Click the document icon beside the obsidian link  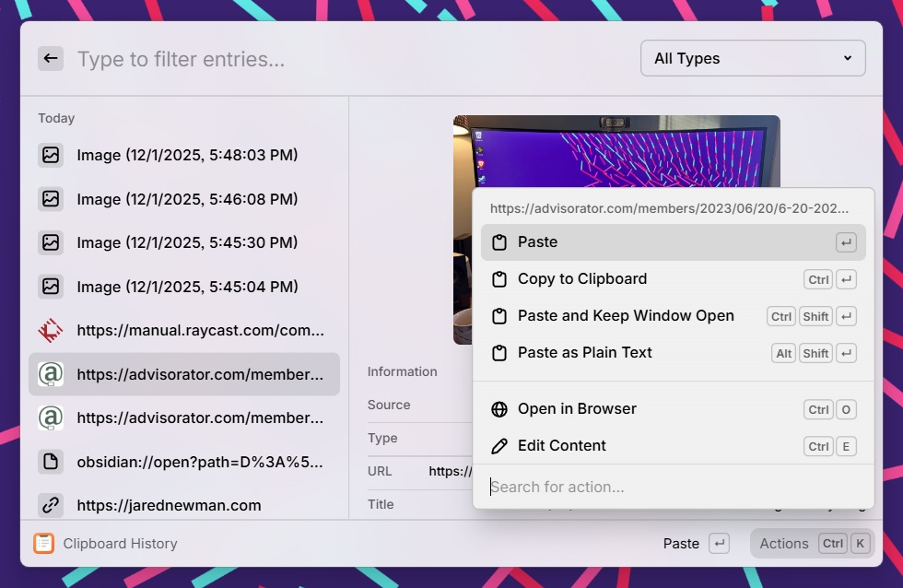click(x=51, y=461)
